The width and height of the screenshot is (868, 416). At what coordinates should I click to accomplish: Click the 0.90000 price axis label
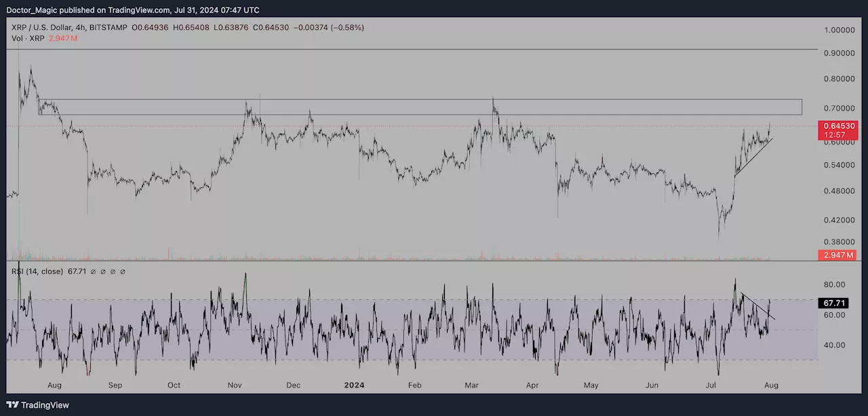click(839, 54)
